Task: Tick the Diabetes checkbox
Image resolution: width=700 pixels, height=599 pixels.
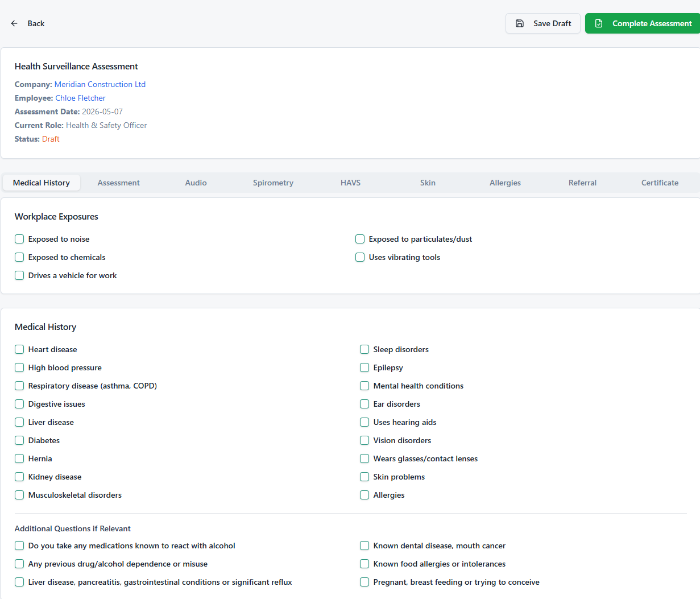Action: tap(19, 440)
